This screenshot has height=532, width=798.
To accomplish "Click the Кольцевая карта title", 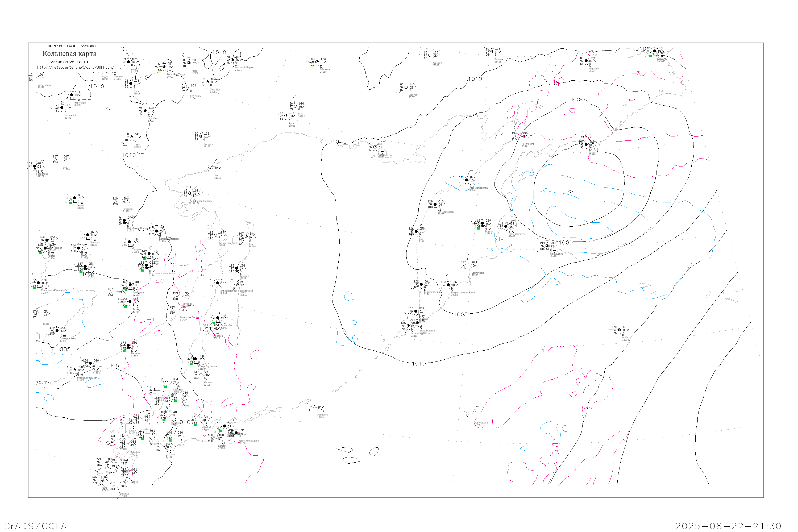I will 69,54.
